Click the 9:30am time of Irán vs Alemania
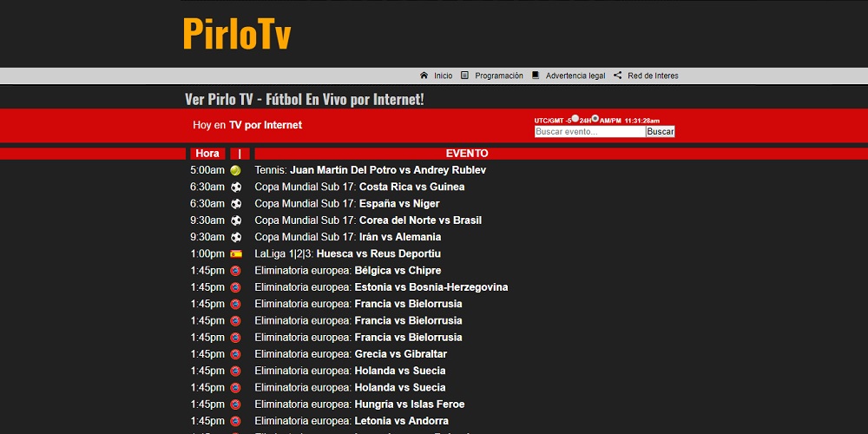 [x=207, y=237]
